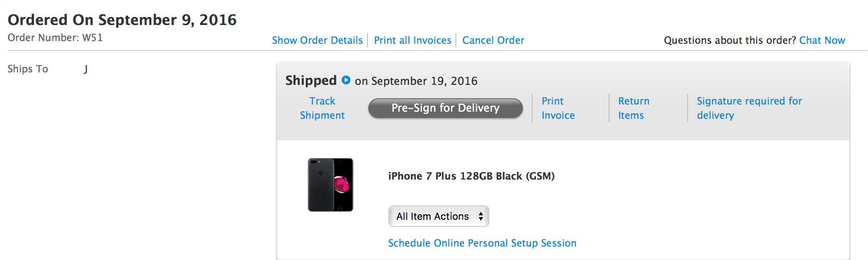This screenshot has width=868, height=260.
Task: Open the iPhone 7 Plus product thumbnail
Action: (330, 185)
